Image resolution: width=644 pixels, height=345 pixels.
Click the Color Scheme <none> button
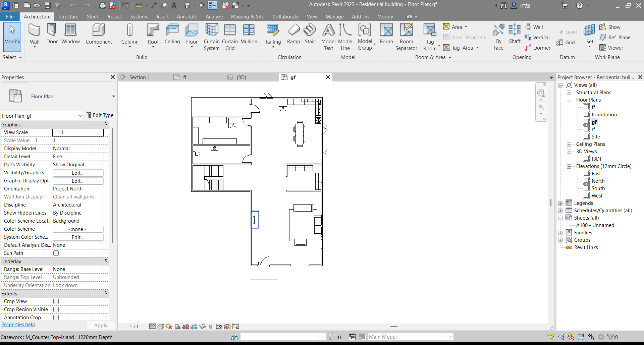pos(78,229)
